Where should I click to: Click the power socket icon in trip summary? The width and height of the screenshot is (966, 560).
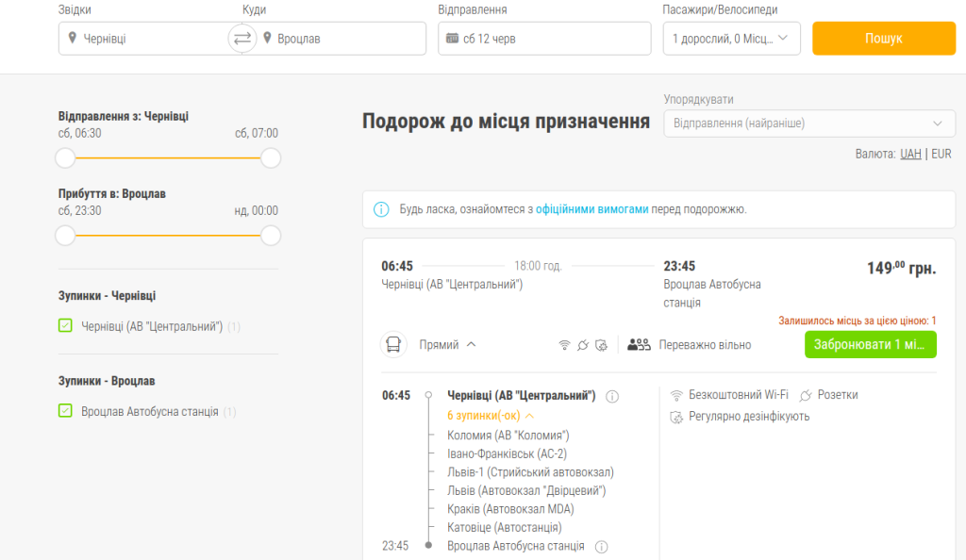[584, 345]
